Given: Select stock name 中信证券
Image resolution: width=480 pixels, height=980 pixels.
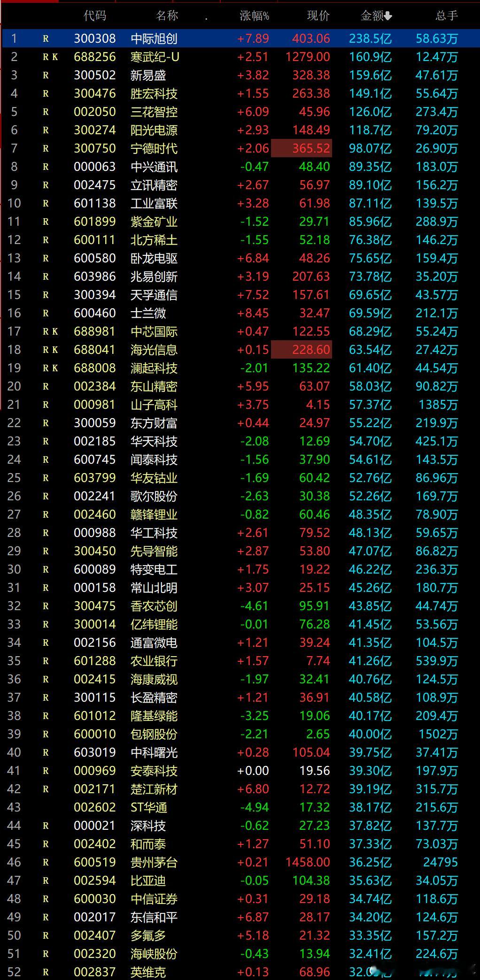Looking at the screenshot, I should click(x=154, y=899).
